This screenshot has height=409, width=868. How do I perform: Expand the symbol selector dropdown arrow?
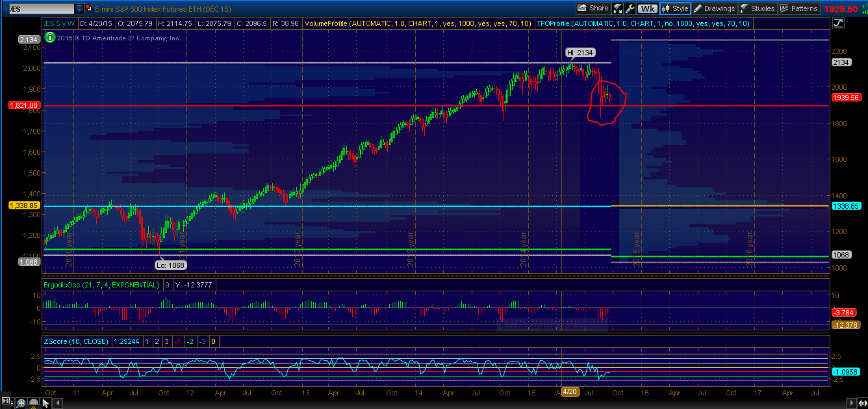coord(79,8)
